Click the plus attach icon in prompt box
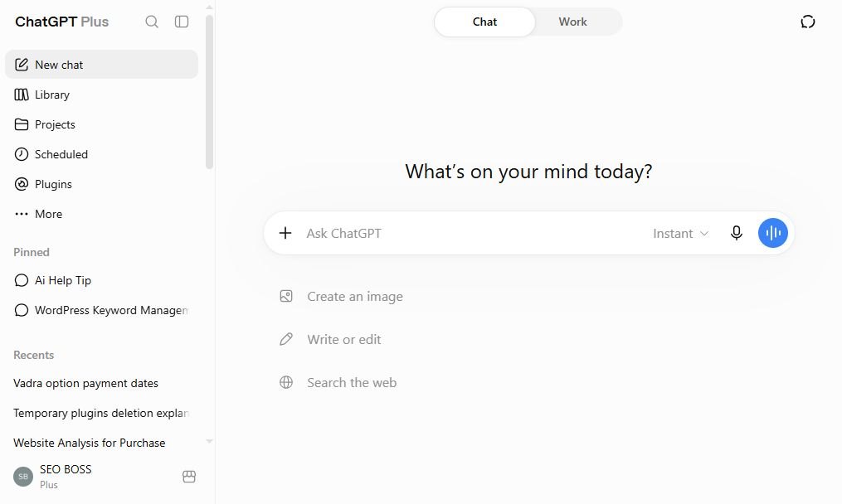 coord(285,233)
